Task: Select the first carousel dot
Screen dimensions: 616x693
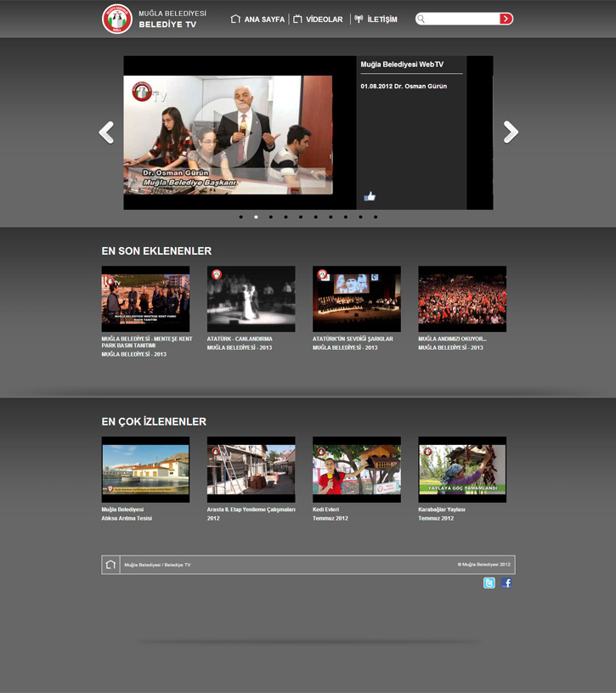Action: pos(241,217)
